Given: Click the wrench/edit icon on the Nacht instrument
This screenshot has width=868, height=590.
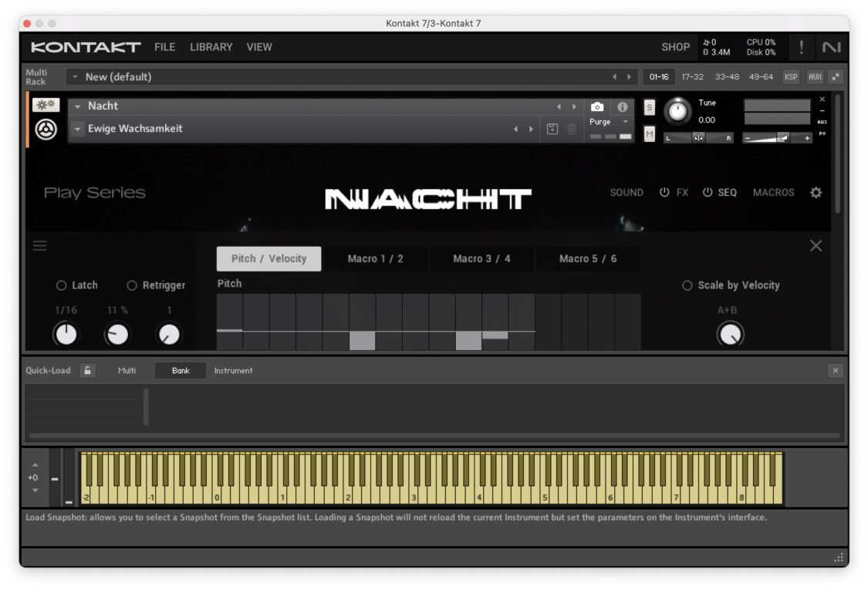Looking at the screenshot, I should coord(42,106).
